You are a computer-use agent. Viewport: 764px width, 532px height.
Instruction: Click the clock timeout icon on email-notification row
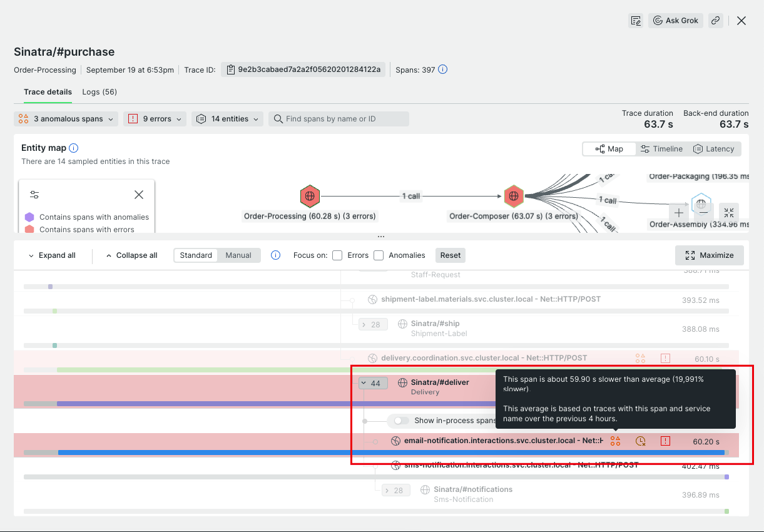pos(640,441)
